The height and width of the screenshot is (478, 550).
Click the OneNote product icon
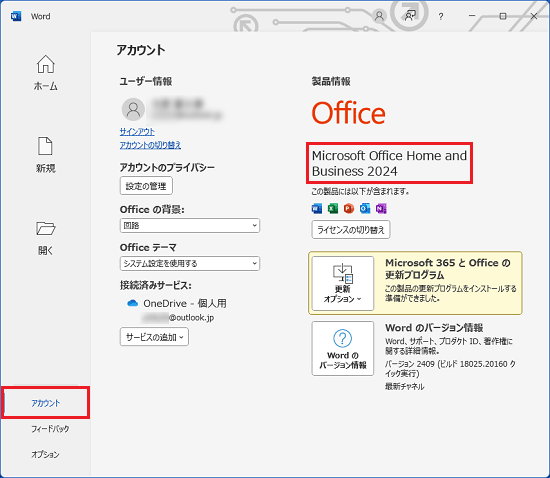pyautogui.click(x=381, y=208)
